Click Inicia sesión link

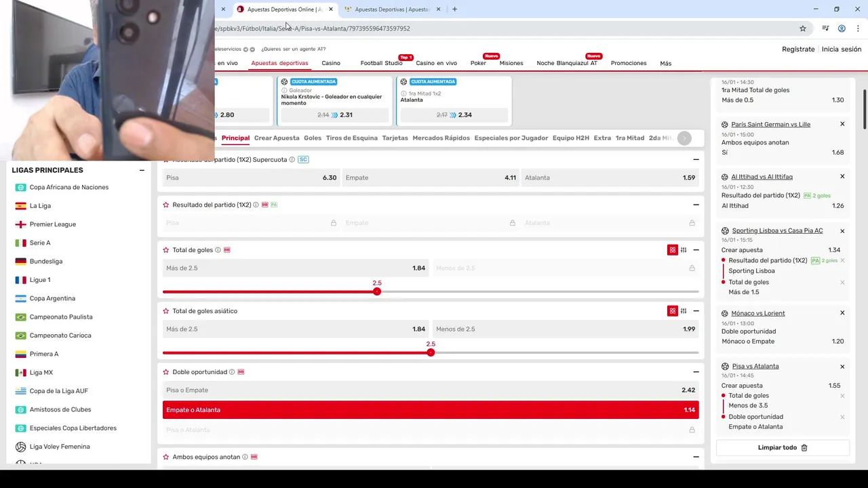tap(842, 49)
